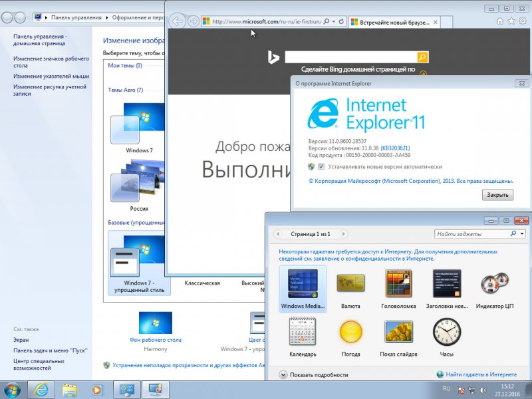The height and width of the screenshot is (399, 532).
Task: Click back button in Control Panel window
Action: 7,17
